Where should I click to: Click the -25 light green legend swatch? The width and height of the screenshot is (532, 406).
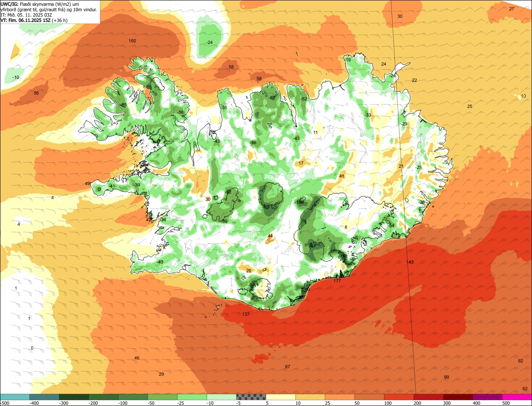pos(192,397)
